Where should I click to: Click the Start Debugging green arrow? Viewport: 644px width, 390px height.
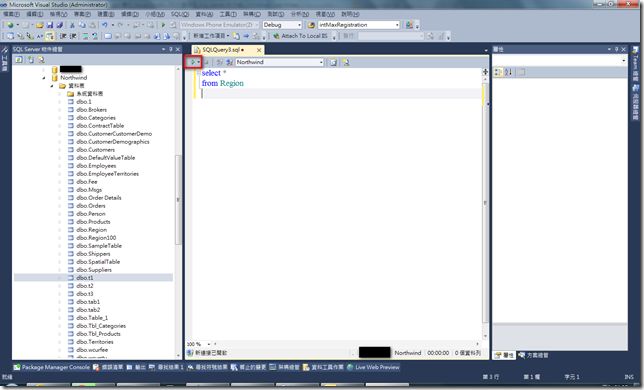point(163,25)
